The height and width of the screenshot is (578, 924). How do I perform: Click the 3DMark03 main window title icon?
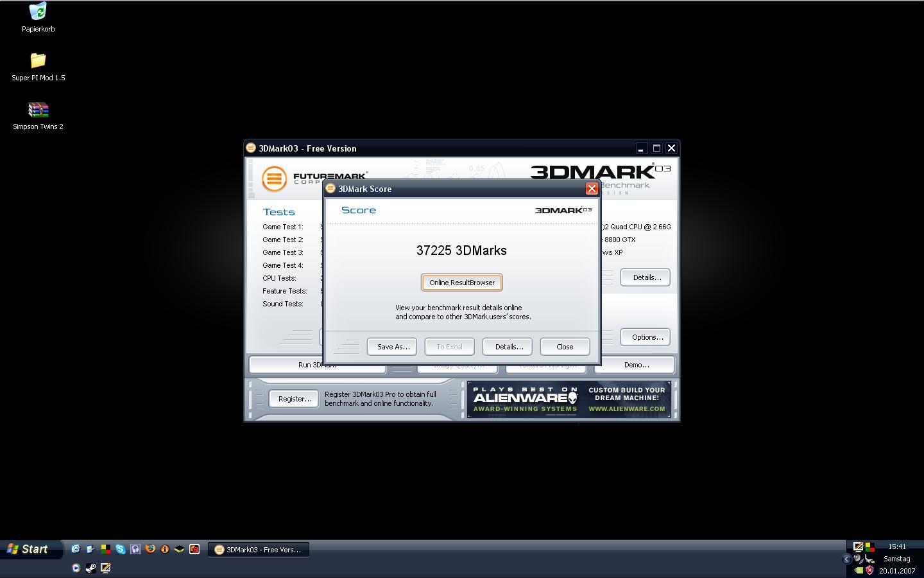tap(251, 148)
